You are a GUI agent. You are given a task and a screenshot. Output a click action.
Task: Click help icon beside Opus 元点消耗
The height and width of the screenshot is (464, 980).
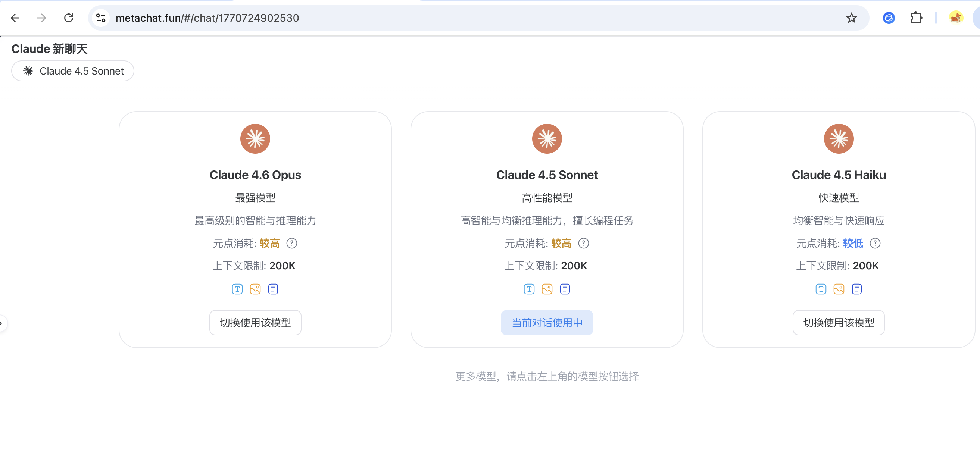292,243
